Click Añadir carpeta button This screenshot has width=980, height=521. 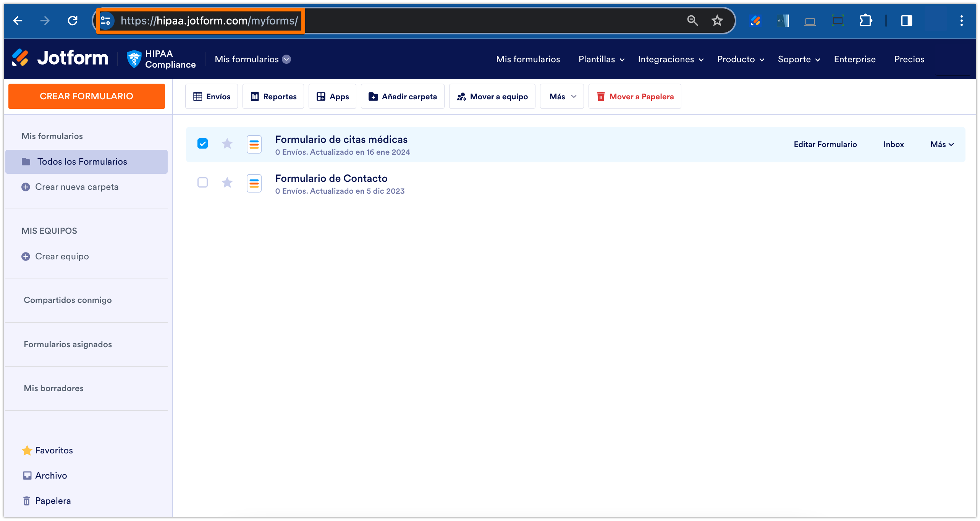point(403,97)
